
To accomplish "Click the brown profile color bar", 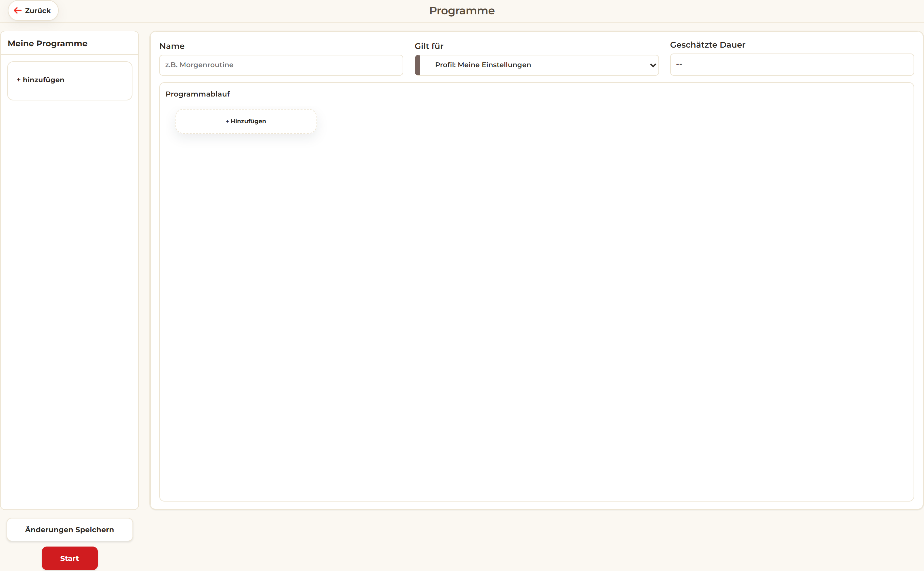I will pyautogui.click(x=417, y=65).
